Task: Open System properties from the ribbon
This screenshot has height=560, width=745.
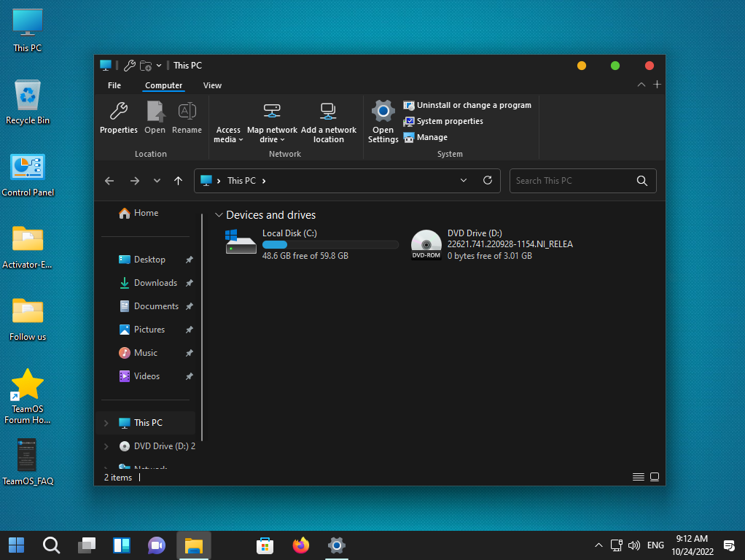Action: point(449,122)
